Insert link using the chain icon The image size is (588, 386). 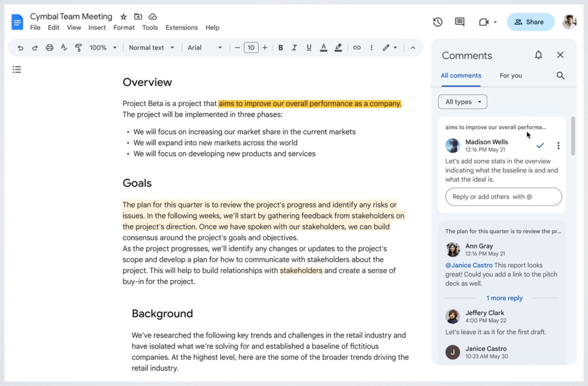357,48
